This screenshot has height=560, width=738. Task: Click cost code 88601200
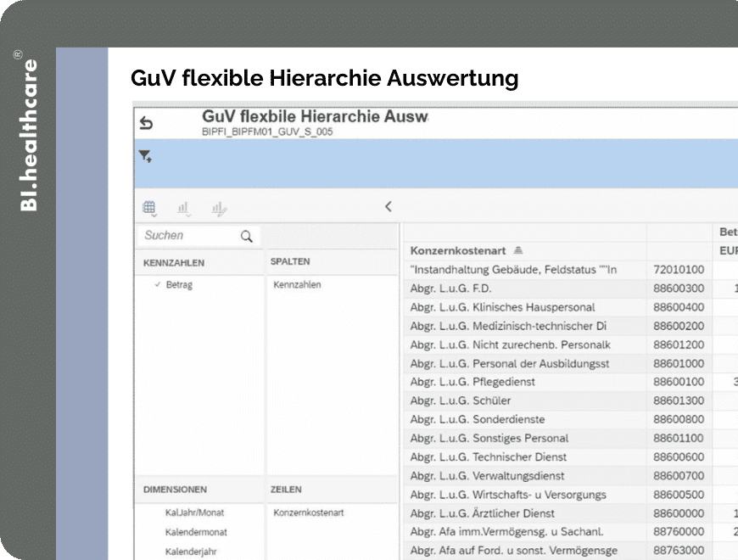pos(679,345)
